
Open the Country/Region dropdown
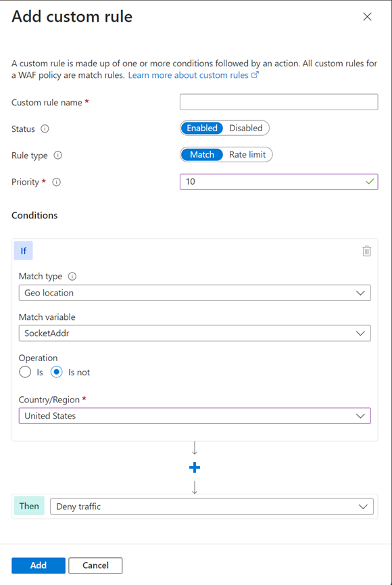click(195, 415)
